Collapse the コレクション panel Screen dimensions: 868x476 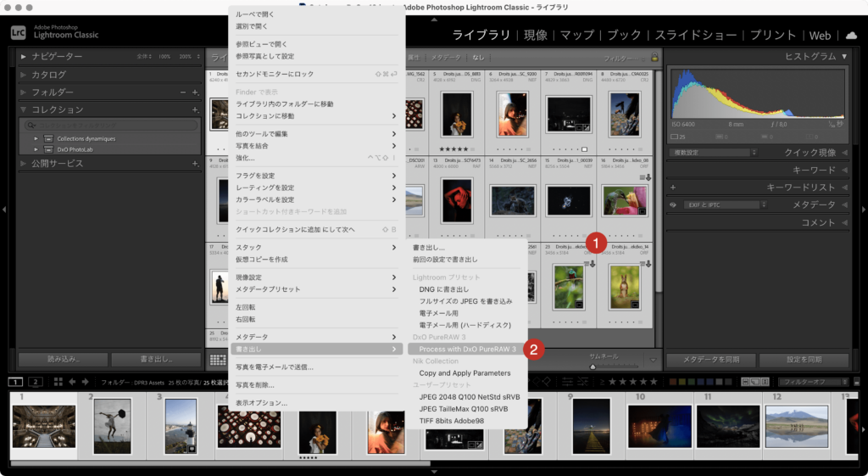(23, 109)
